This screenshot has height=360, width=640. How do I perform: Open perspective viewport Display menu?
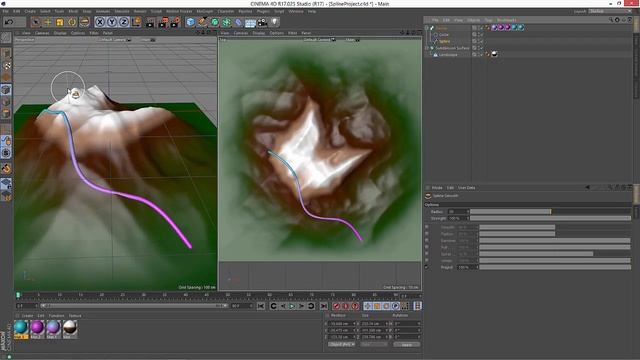point(60,33)
